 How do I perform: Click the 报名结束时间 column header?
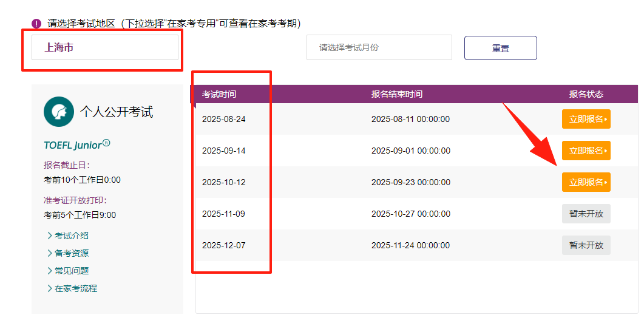coord(397,94)
